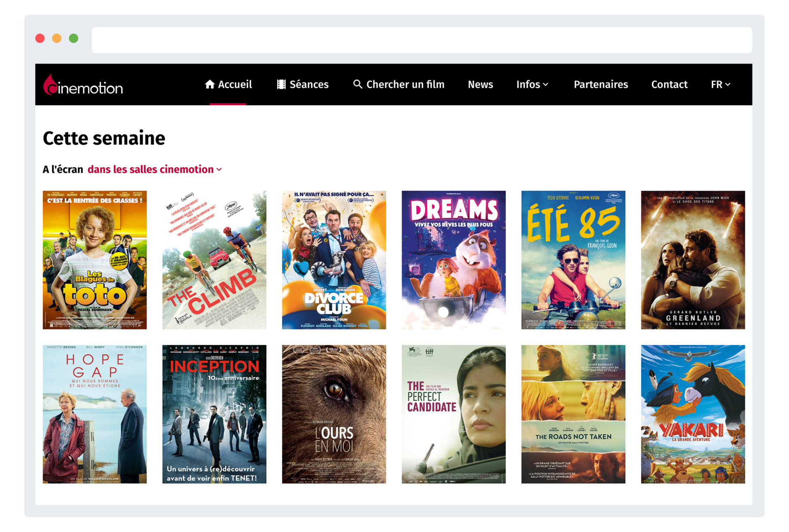Click the film strip icon beside Séances

tap(281, 84)
